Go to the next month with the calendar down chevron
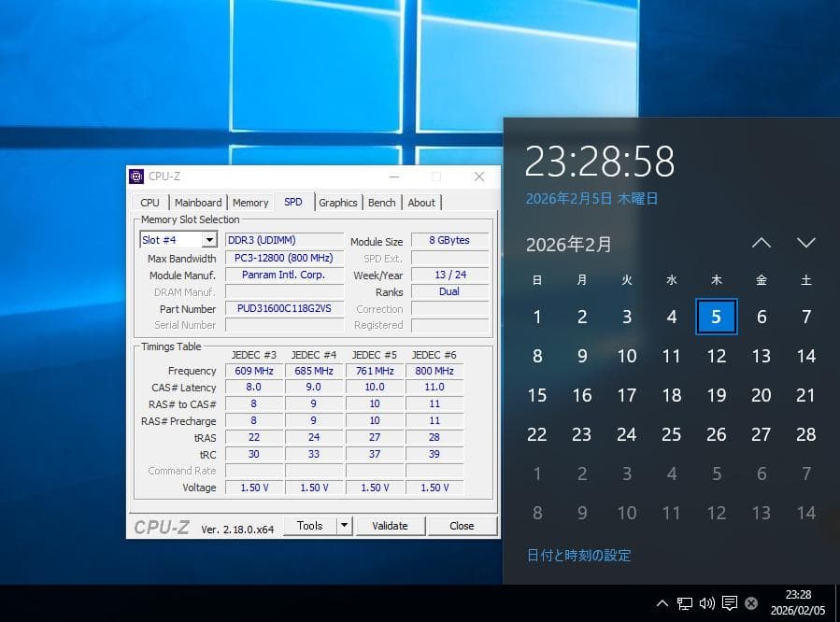Image resolution: width=840 pixels, height=622 pixels. click(805, 243)
